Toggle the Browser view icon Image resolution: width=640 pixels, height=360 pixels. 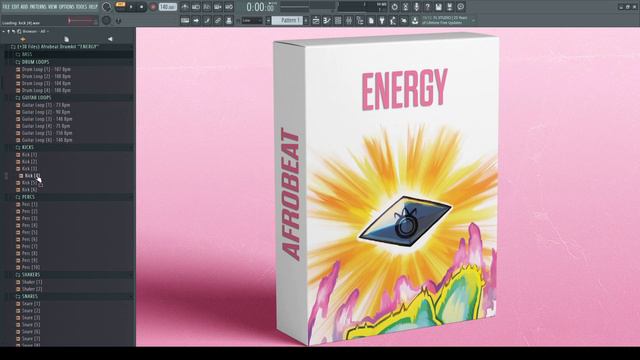360,20
